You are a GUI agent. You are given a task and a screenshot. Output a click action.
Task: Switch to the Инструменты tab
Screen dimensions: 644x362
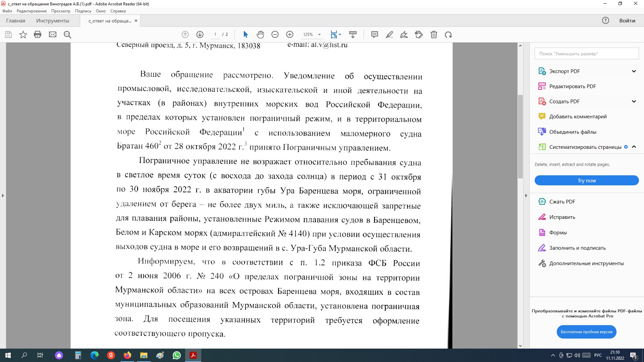click(53, 21)
